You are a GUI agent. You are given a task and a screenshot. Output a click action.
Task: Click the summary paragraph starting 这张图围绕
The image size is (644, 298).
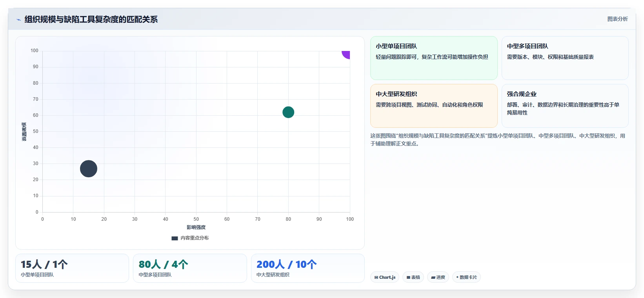498,140
